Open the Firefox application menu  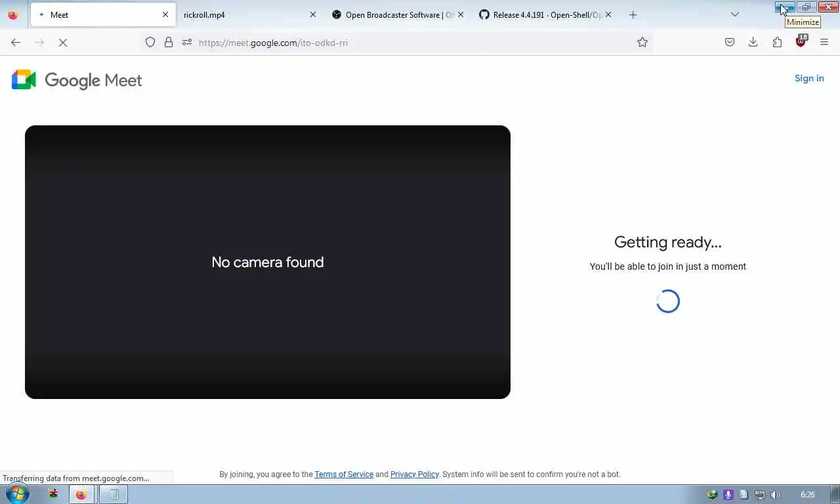[824, 43]
